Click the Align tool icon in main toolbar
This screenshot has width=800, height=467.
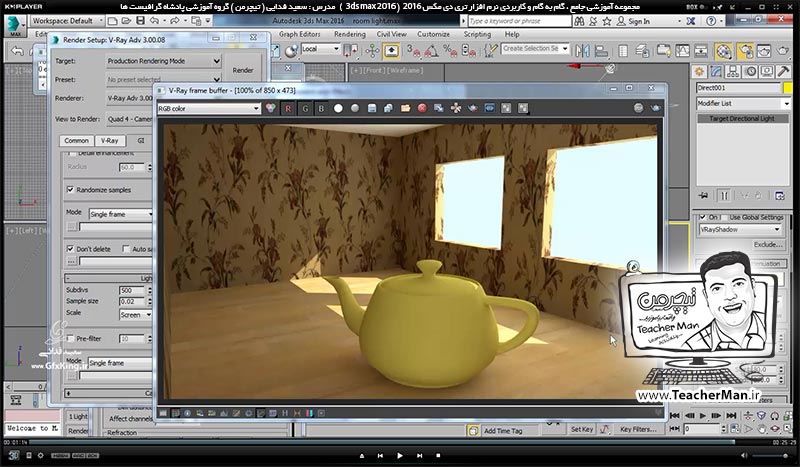coord(602,51)
